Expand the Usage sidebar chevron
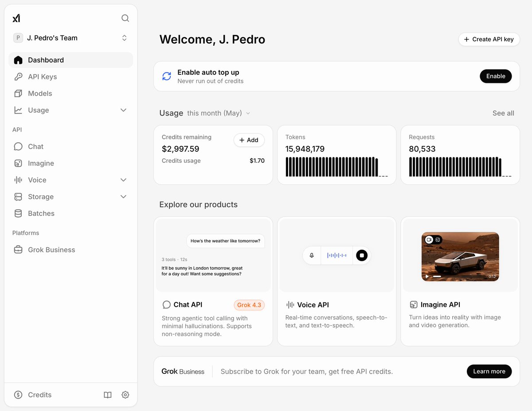 [124, 110]
